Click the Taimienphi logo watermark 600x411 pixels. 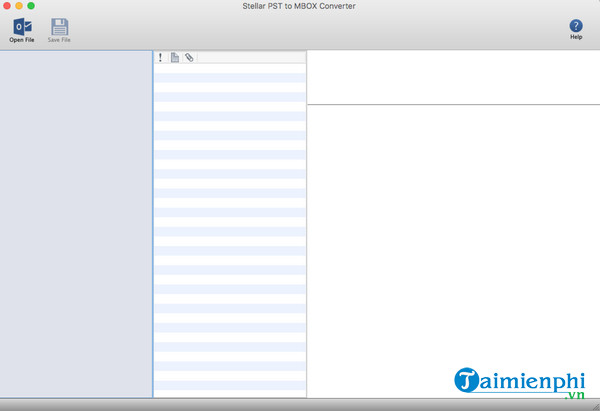pos(519,382)
